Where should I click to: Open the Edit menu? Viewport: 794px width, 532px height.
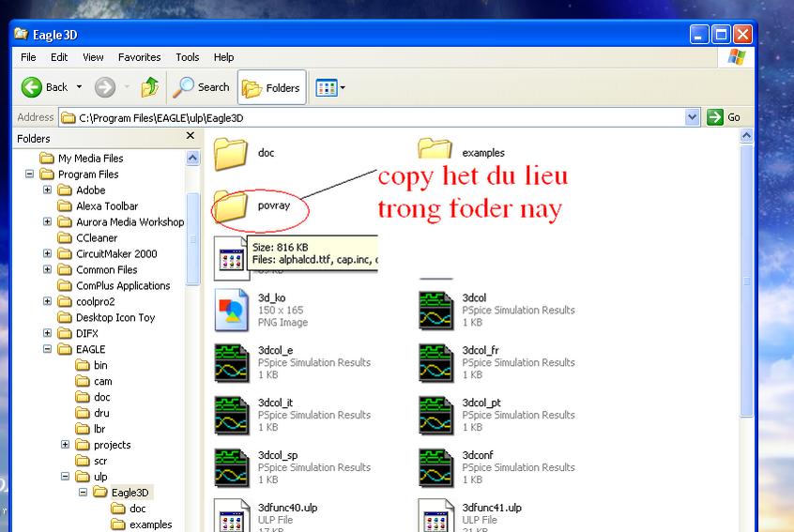click(59, 57)
